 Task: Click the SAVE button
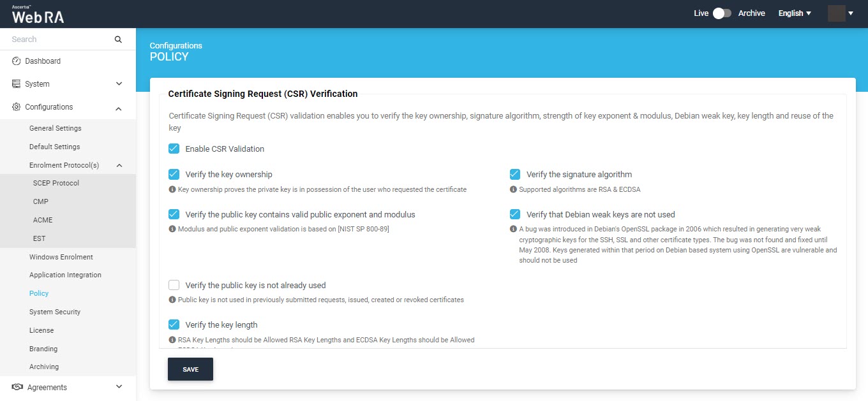pyautogui.click(x=190, y=369)
